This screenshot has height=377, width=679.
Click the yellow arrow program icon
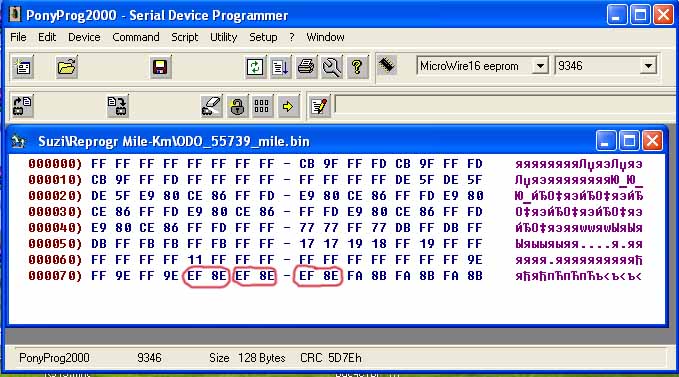(288, 106)
